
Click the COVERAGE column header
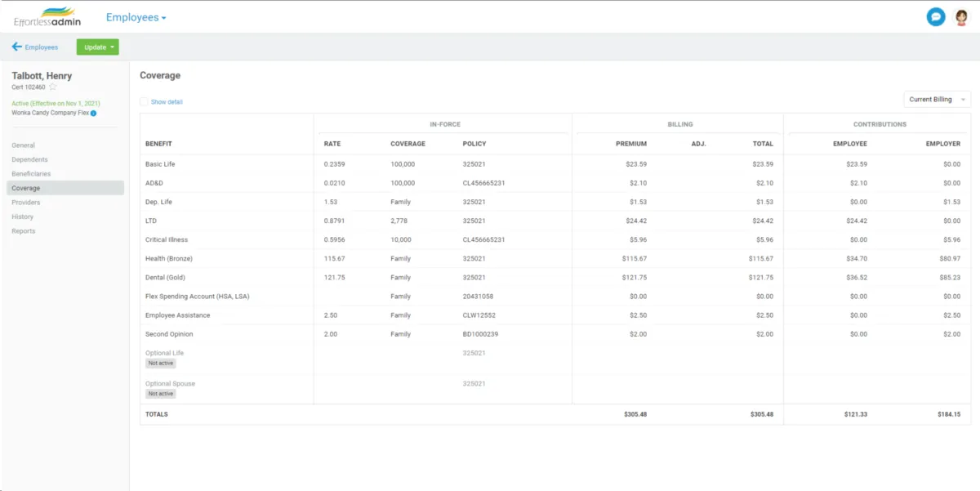tap(408, 144)
